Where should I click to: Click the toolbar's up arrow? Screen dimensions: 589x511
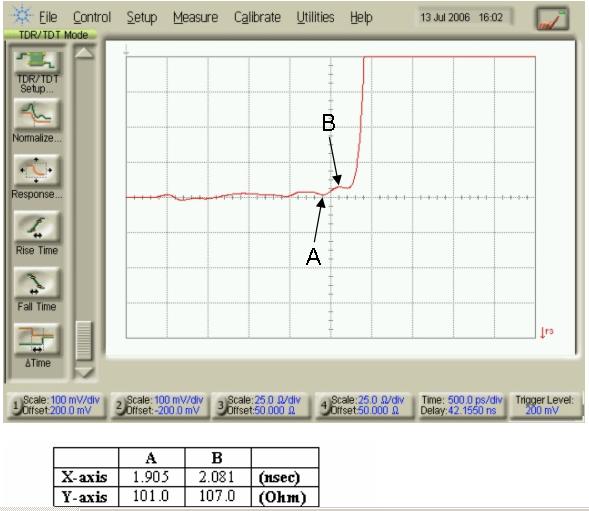[84, 53]
